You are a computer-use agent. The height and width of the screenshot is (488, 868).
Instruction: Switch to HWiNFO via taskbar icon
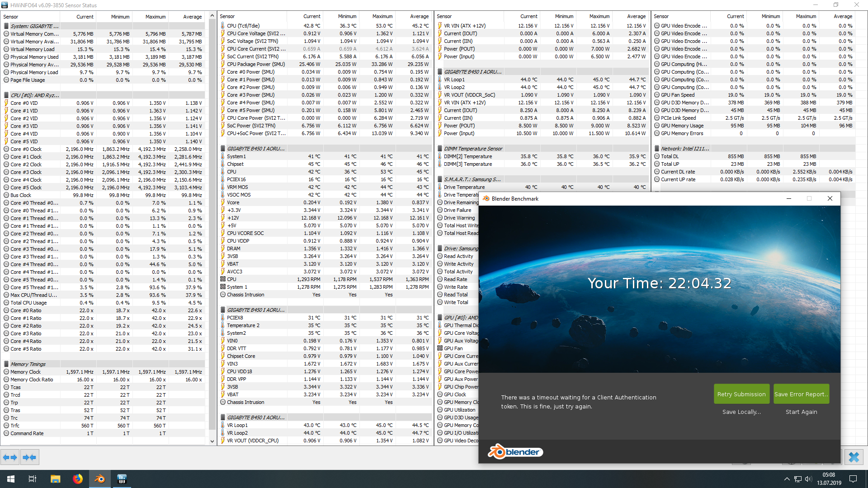122,479
